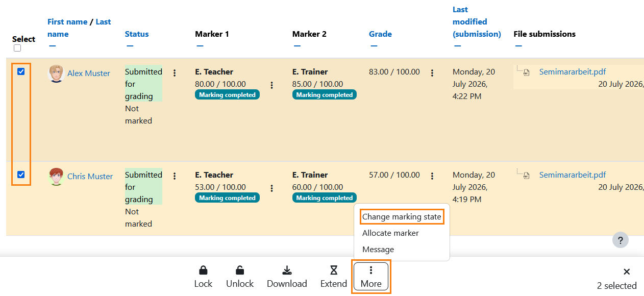The image size is (644, 296).
Task: Collapse the Marker 2 column
Action: tap(297, 46)
